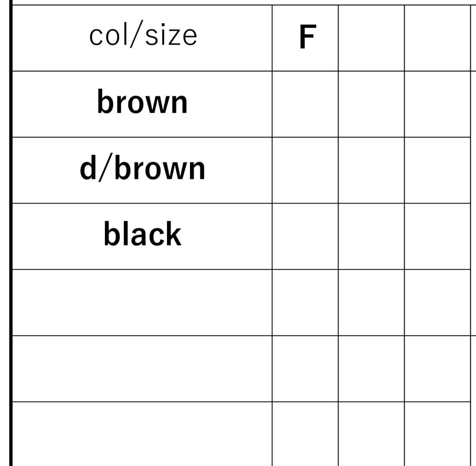Viewport: 476px width, 466px height.
Task: Select d/brown row cell in column after F
Action: (371, 170)
